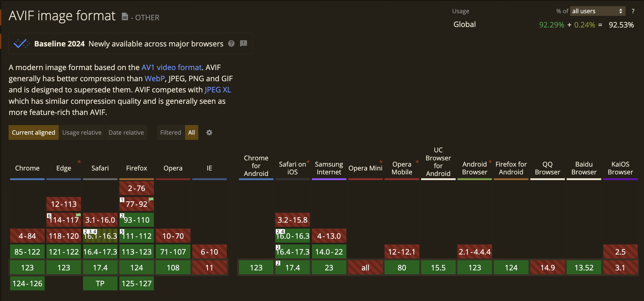Click the Firefox version 2-76 red cell
The image size is (644, 301).
pyautogui.click(x=136, y=188)
